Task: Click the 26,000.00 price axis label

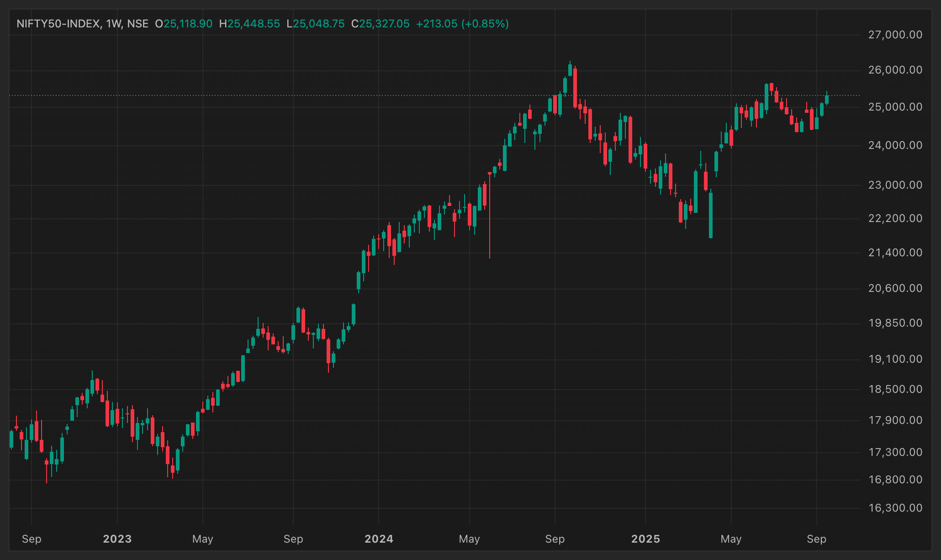Action: coord(895,70)
